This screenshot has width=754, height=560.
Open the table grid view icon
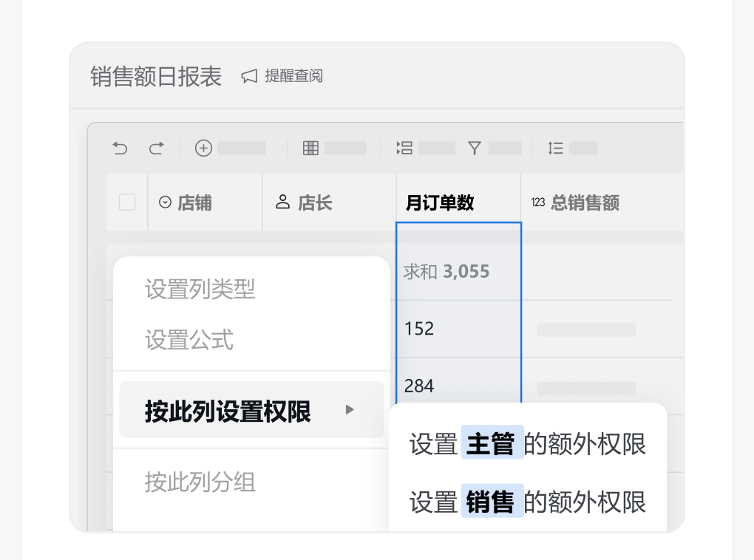pos(310,148)
